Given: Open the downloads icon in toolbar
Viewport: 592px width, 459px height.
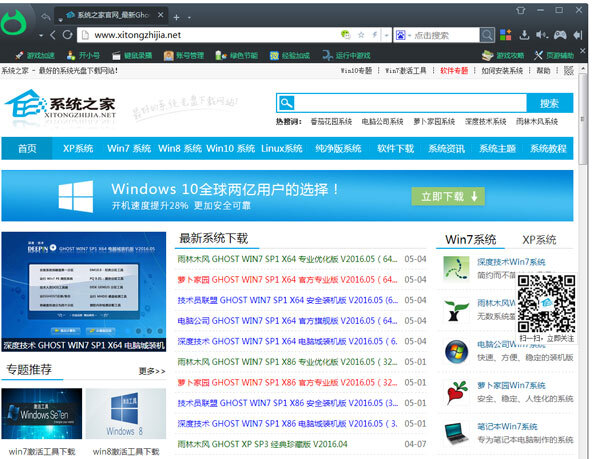Looking at the screenshot, I should 524,35.
